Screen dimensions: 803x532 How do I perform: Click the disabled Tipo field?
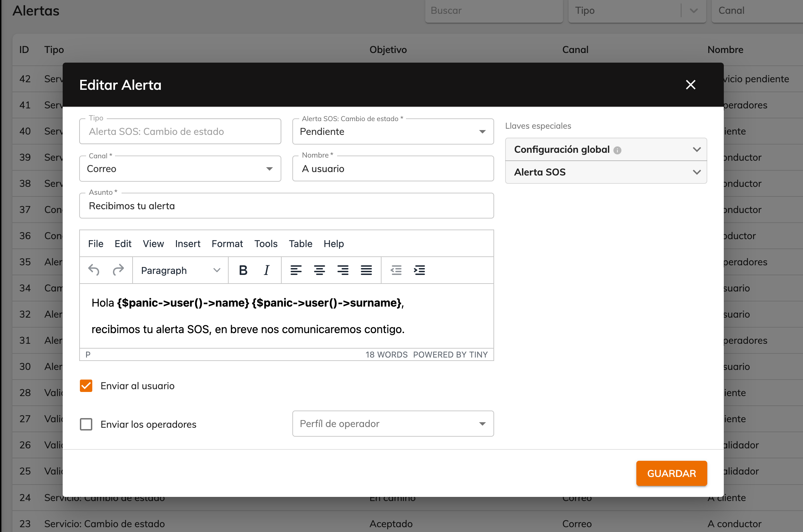[x=180, y=131]
